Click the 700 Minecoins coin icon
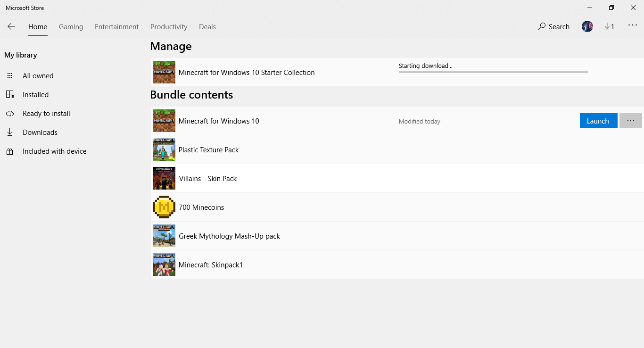This screenshot has height=348, width=644. coord(164,207)
